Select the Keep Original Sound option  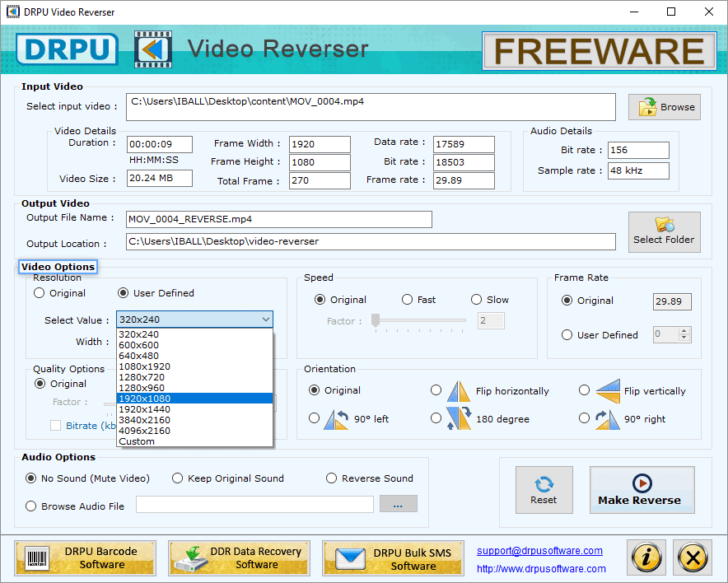tap(177, 478)
